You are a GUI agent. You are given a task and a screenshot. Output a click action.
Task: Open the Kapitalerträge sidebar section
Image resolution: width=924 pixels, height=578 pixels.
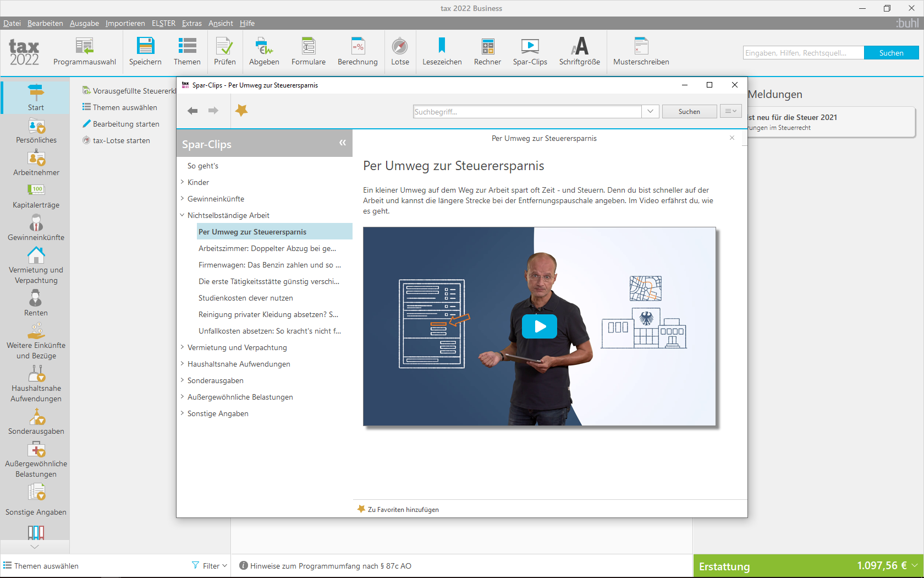click(x=36, y=196)
